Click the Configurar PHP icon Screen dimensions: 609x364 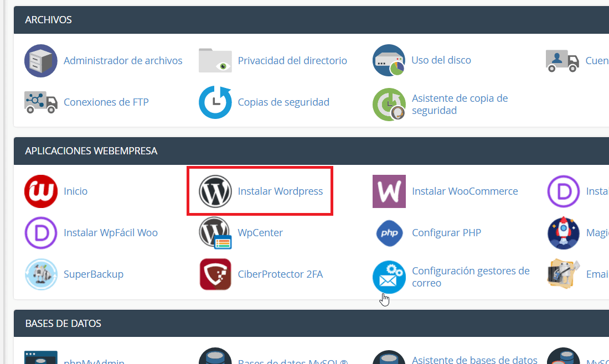[389, 233]
